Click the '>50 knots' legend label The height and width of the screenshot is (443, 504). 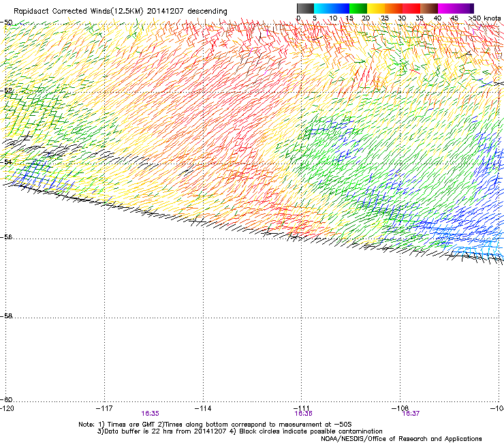pos(484,18)
